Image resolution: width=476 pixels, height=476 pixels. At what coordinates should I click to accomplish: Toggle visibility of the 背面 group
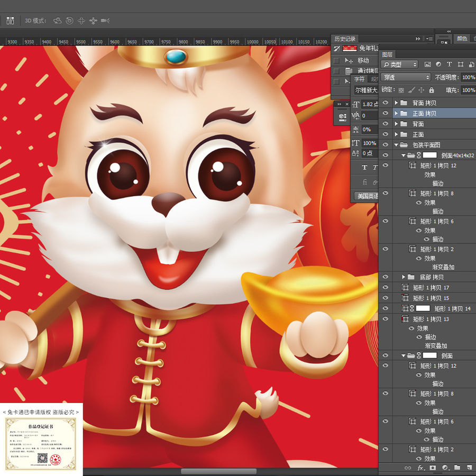[386, 124]
